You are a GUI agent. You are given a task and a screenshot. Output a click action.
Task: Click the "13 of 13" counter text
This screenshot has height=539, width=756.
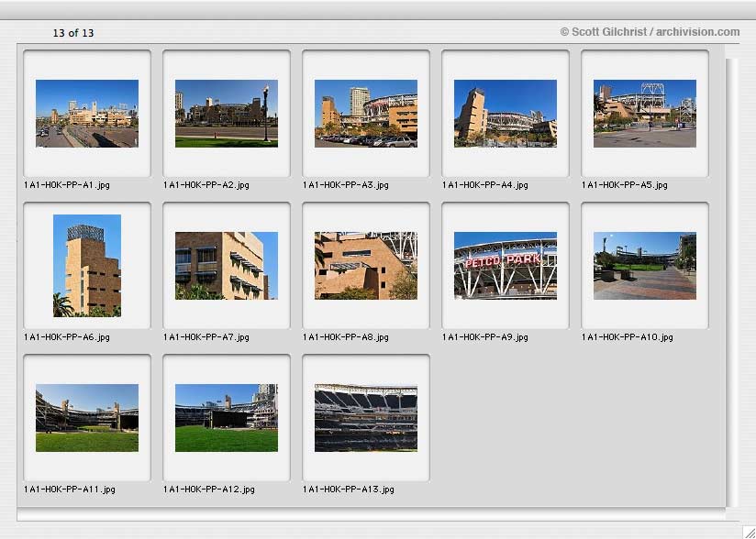click(x=73, y=33)
